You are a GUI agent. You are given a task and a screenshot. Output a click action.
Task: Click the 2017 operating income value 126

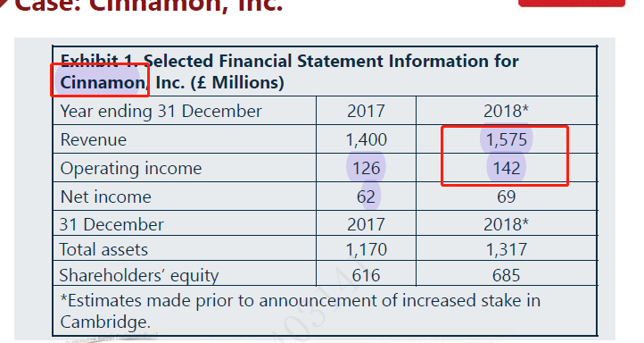coord(366,168)
